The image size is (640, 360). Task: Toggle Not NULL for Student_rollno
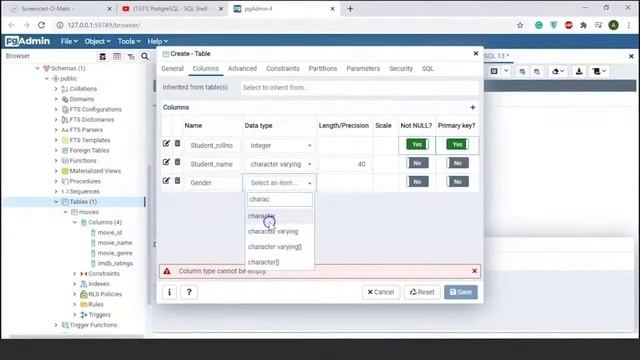[417, 144]
